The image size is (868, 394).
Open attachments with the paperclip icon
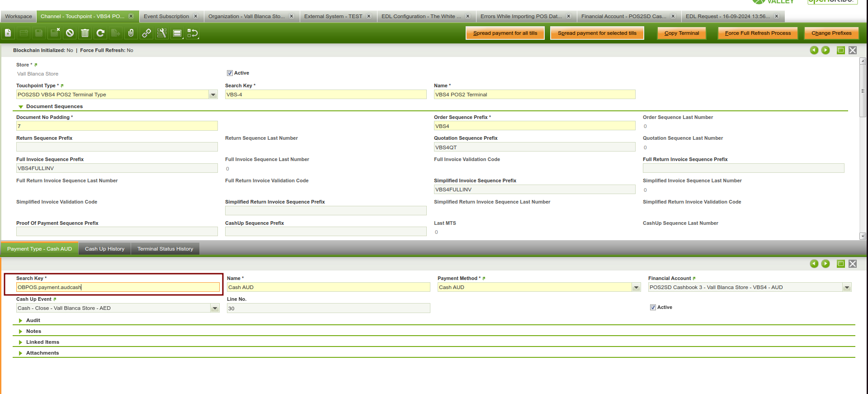point(131,33)
